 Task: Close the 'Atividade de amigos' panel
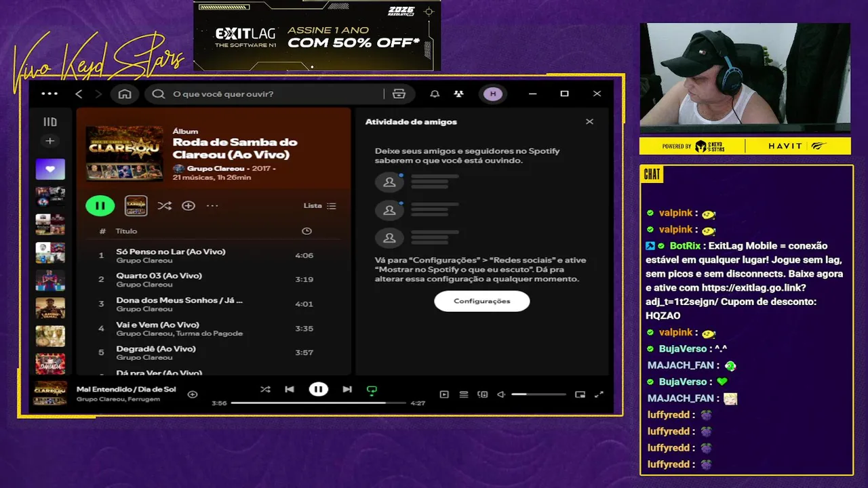click(x=589, y=122)
